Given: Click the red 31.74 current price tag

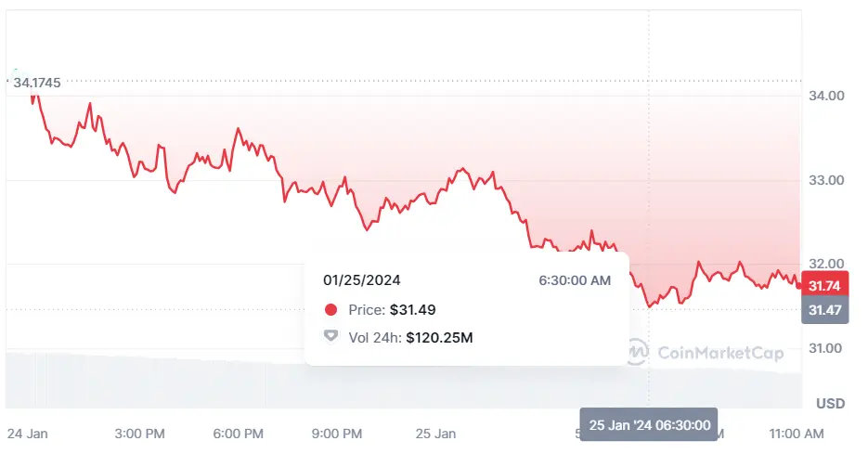Looking at the screenshot, I should (824, 286).
